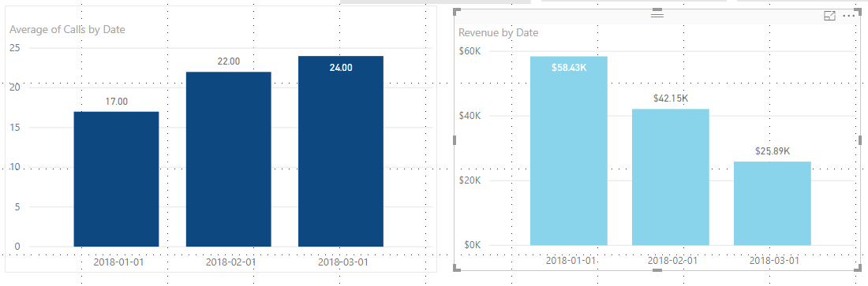This screenshot has width=868, height=286.
Task: Click the $42.15K data label
Action: click(671, 98)
